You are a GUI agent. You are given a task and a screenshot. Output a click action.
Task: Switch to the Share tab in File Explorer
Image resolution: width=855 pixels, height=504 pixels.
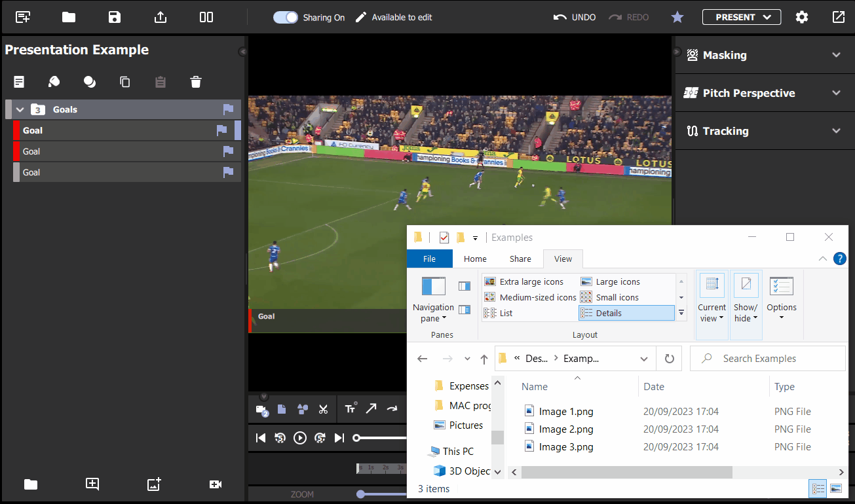(x=520, y=259)
